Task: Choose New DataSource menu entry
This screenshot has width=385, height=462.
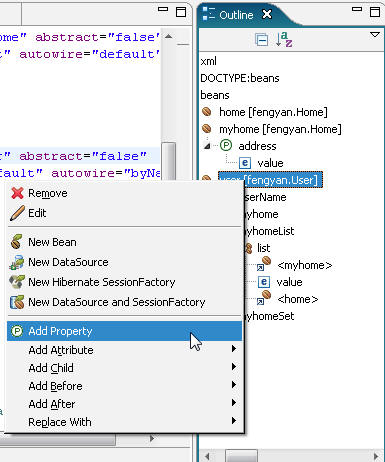Action: pyautogui.click(x=124, y=262)
